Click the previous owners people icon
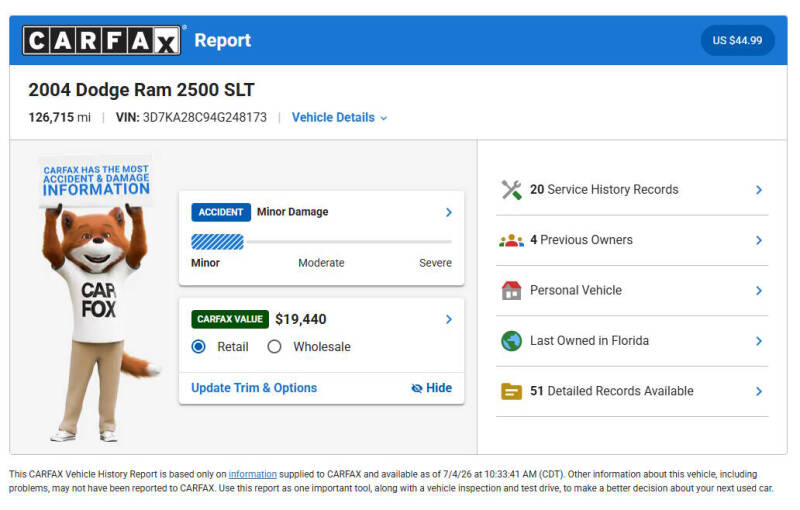Image resolution: width=800 pixels, height=510 pixels. tap(511, 240)
